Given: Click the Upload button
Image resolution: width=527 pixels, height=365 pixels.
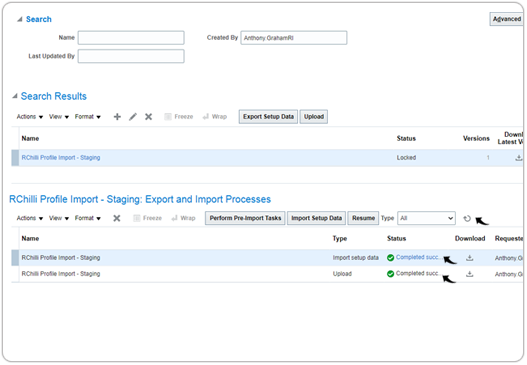Looking at the screenshot, I should click(314, 117).
